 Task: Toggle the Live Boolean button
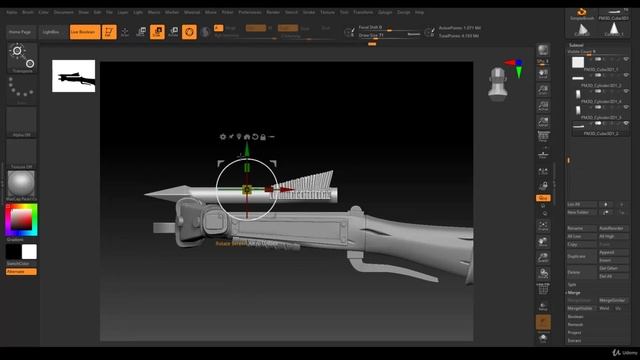[x=85, y=32]
